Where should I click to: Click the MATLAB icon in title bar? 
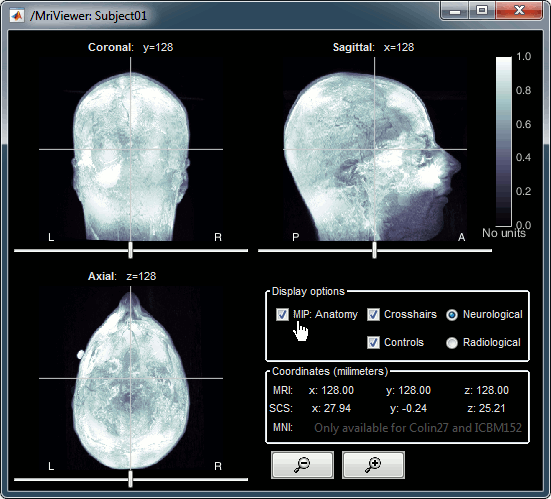[x=17, y=16]
